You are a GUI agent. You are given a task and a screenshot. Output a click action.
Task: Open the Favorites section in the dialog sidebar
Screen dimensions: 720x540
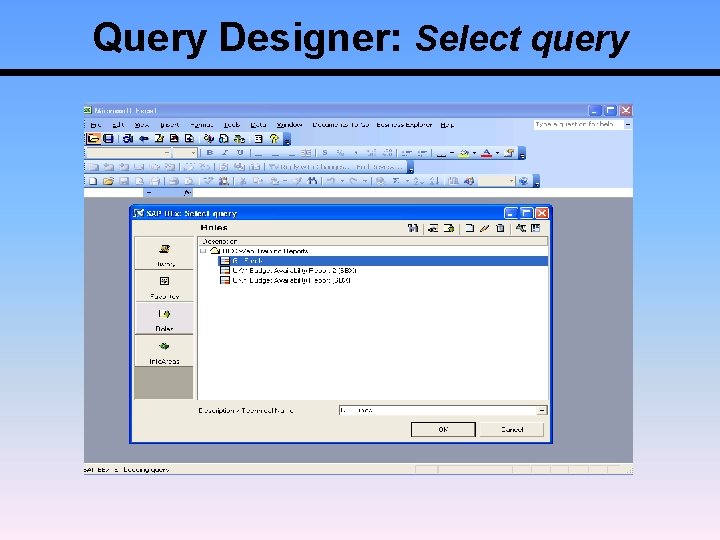click(x=164, y=286)
